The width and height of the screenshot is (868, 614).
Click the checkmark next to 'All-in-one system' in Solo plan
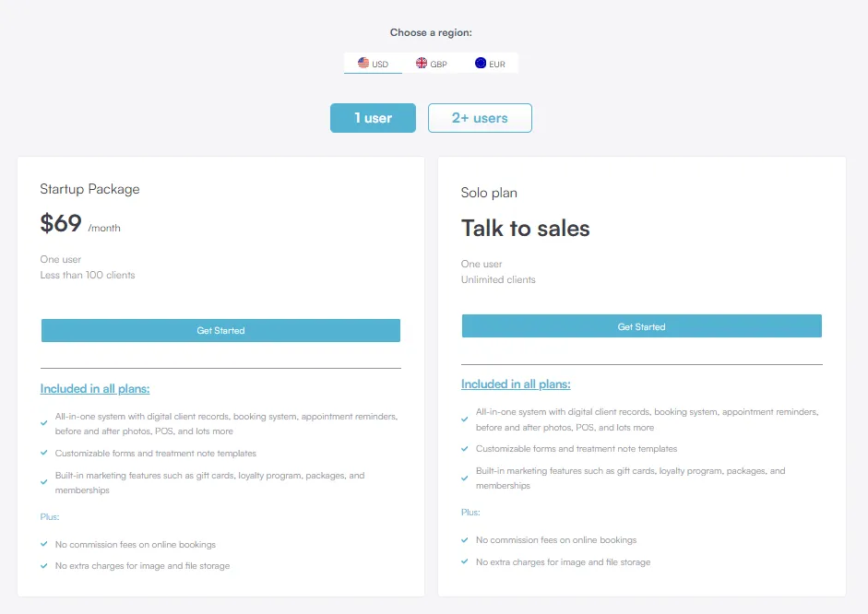coord(465,419)
